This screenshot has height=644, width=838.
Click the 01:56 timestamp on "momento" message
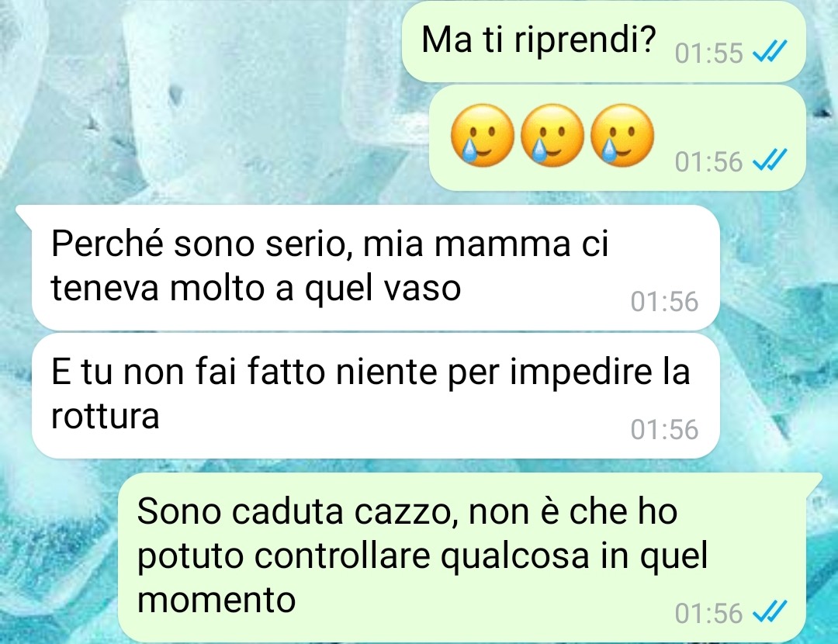[x=708, y=613]
